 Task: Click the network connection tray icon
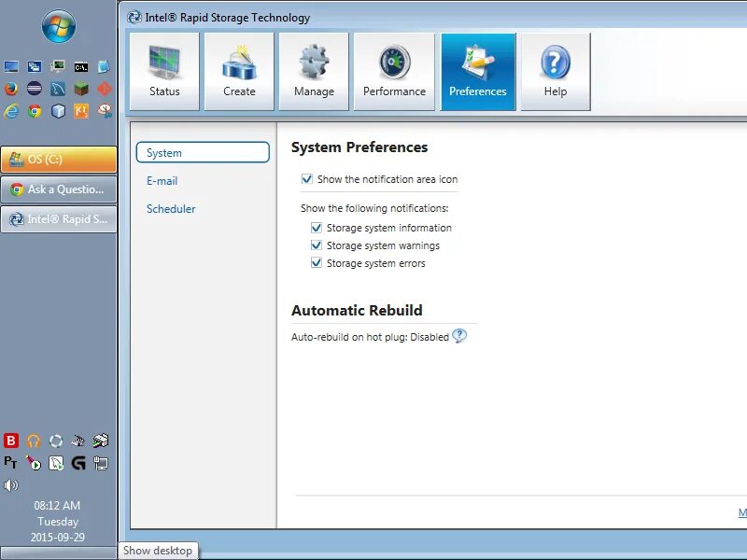101,463
